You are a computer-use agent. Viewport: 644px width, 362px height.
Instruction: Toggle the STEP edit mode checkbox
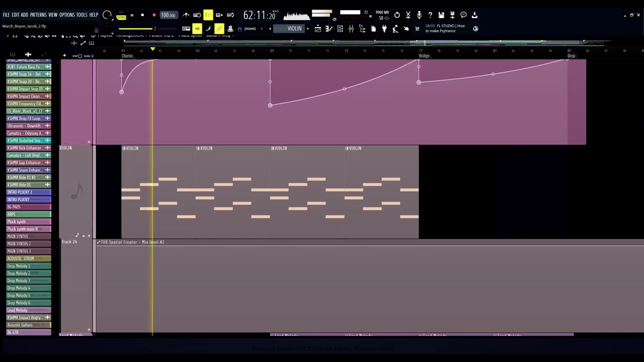tap(79, 56)
